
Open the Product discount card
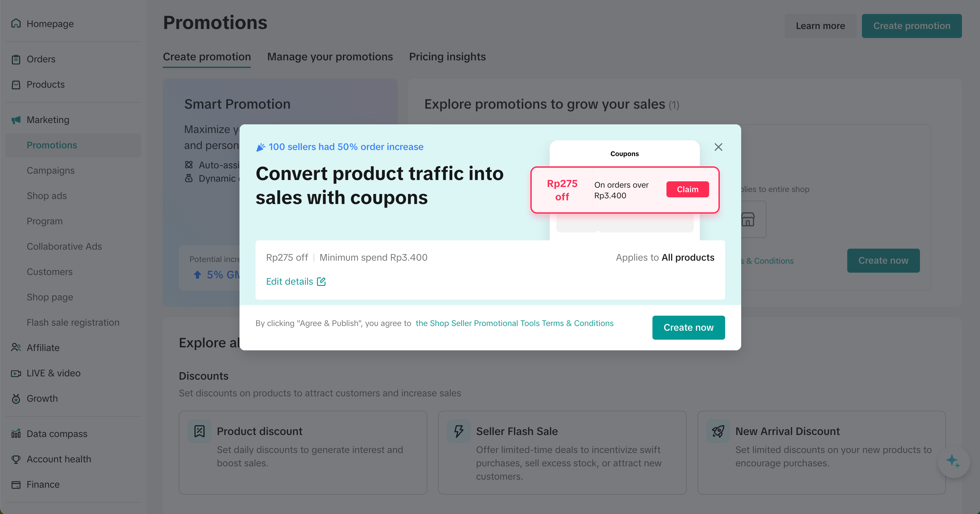pos(303,452)
